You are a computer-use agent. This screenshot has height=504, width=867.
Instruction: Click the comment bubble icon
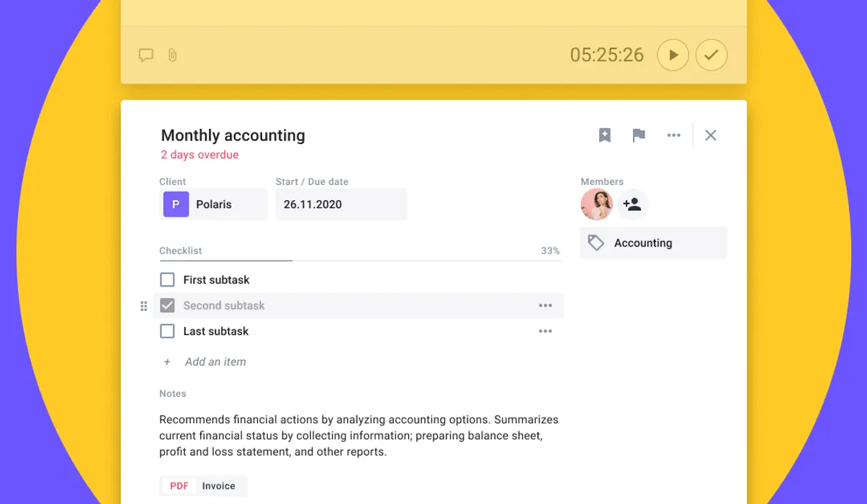point(146,55)
